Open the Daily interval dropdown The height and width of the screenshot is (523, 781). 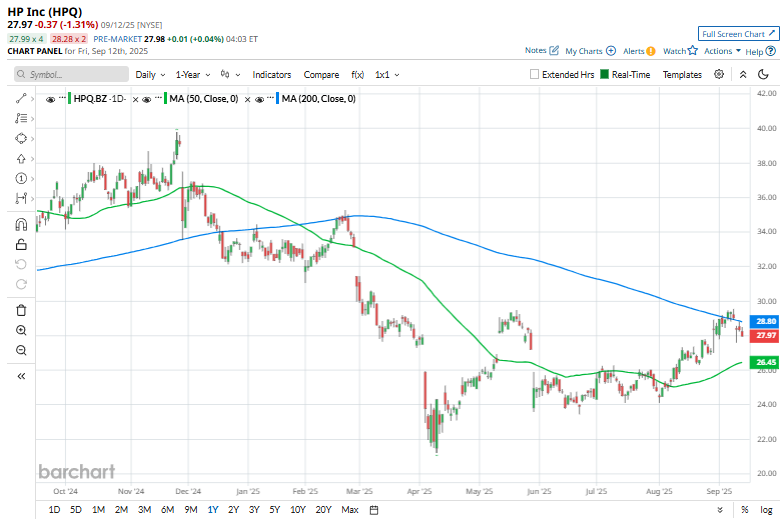[x=150, y=75]
